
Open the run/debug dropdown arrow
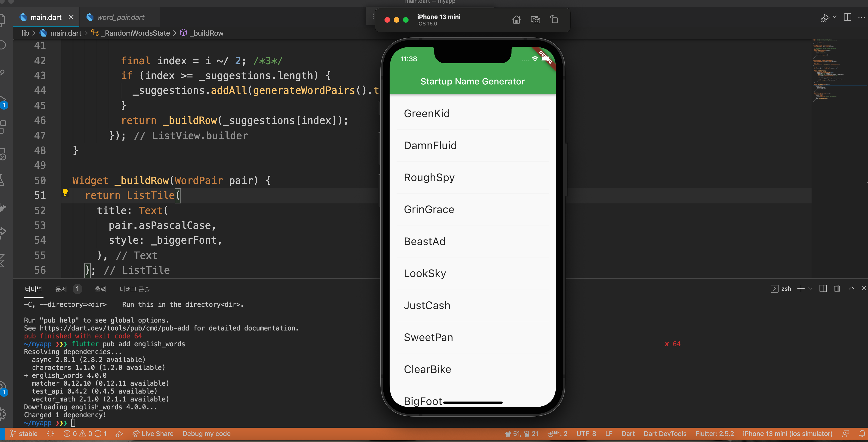click(x=835, y=17)
